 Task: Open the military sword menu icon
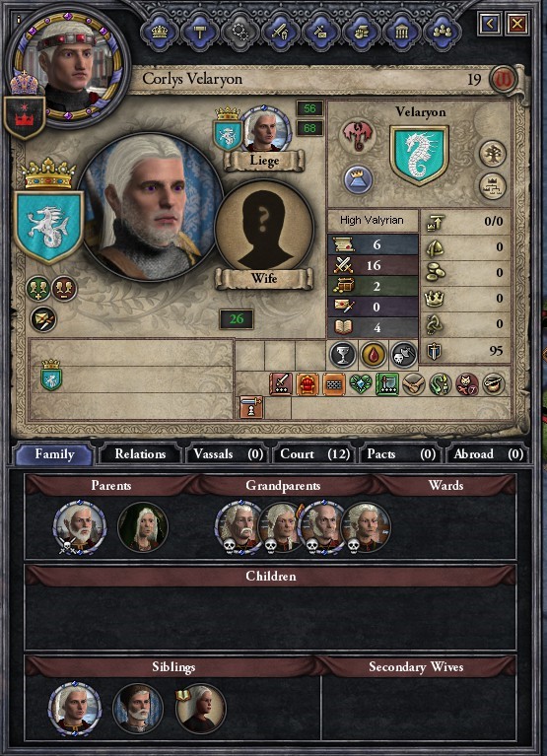point(281,33)
